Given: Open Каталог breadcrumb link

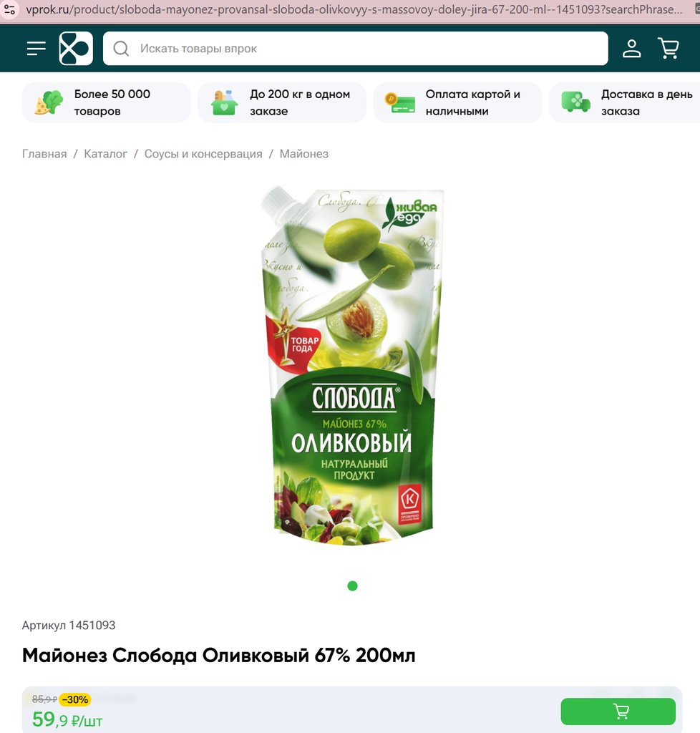Looking at the screenshot, I should (x=106, y=154).
